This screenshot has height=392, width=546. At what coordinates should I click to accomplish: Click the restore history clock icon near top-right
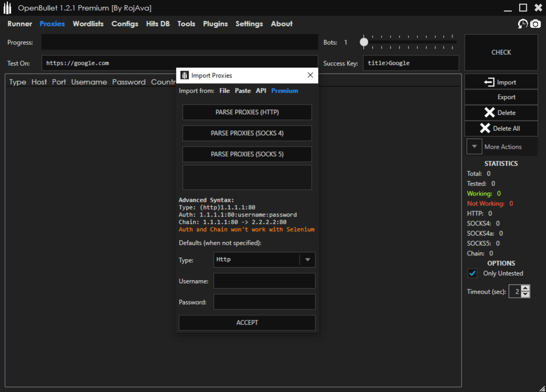tap(523, 24)
